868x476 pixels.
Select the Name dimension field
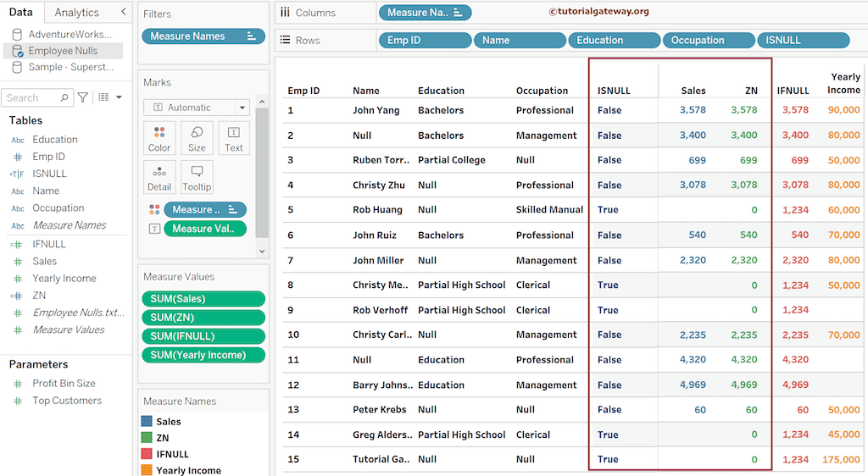pyautogui.click(x=46, y=191)
